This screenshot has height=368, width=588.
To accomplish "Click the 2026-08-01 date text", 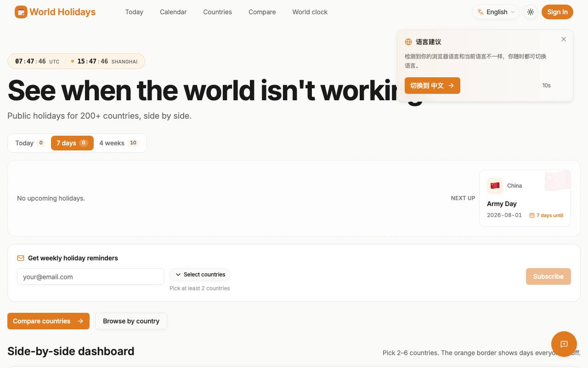I will 504,215.
